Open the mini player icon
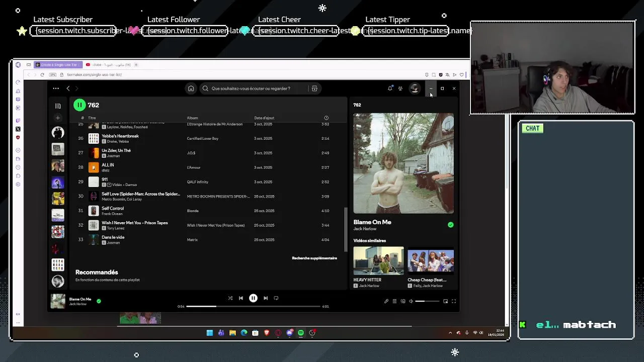The image size is (644, 362). 445,301
